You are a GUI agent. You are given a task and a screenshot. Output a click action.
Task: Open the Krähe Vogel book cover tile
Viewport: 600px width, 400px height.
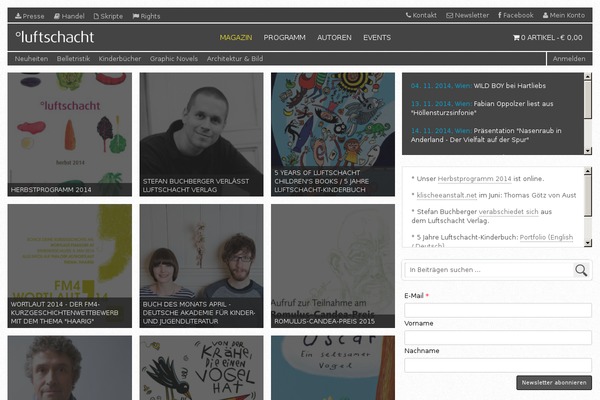(x=201, y=368)
